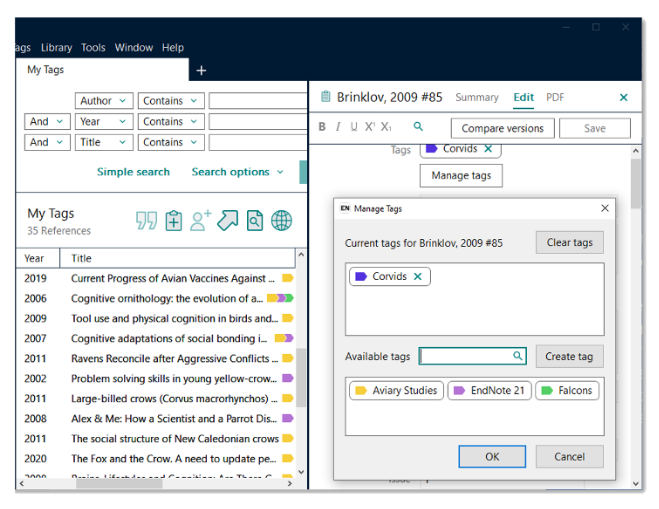The image size is (659, 509).
Task: Toggle underline formatting in the editor
Action: click(353, 127)
